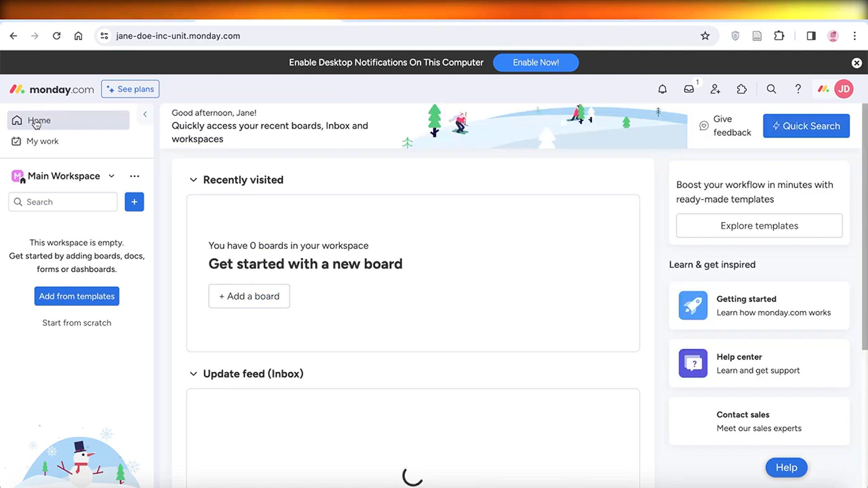Go back with the browser back arrow
Image resolution: width=868 pixels, height=488 pixels.
14,36
